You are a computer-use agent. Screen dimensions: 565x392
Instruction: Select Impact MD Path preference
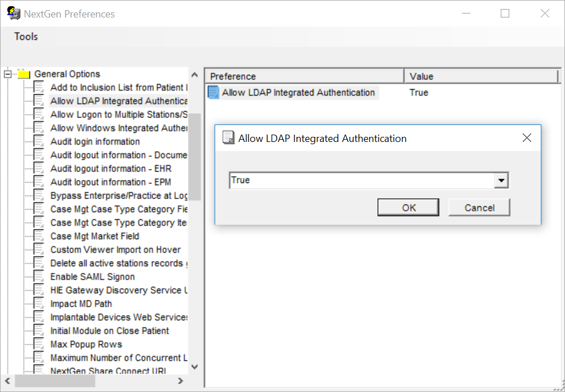pos(81,304)
